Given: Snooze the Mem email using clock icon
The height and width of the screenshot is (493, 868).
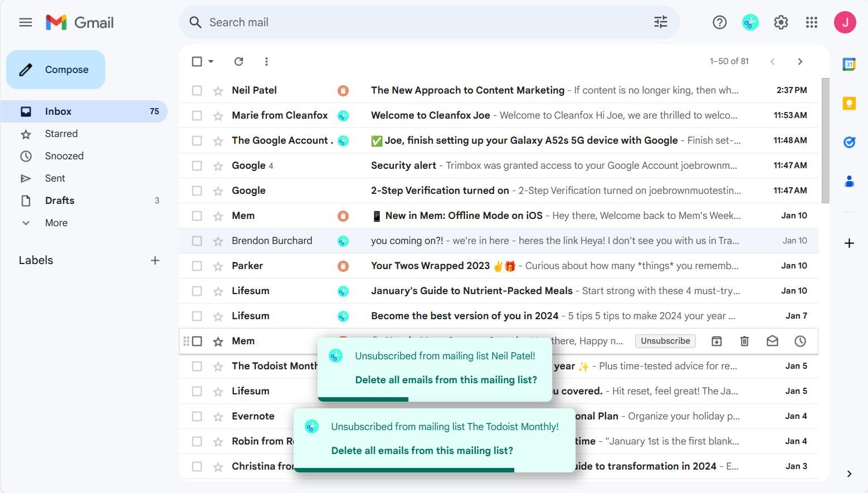Looking at the screenshot, I should (800, 340).
